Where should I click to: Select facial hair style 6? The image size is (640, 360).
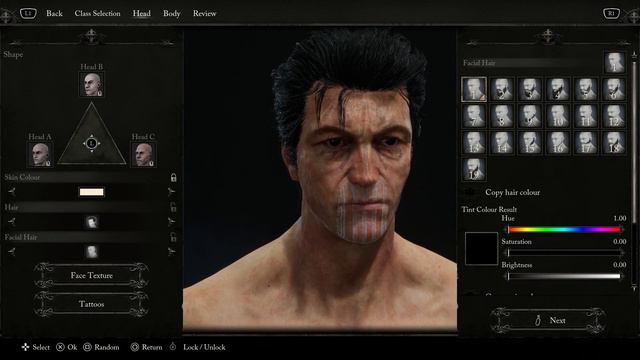tap(614, 89)
